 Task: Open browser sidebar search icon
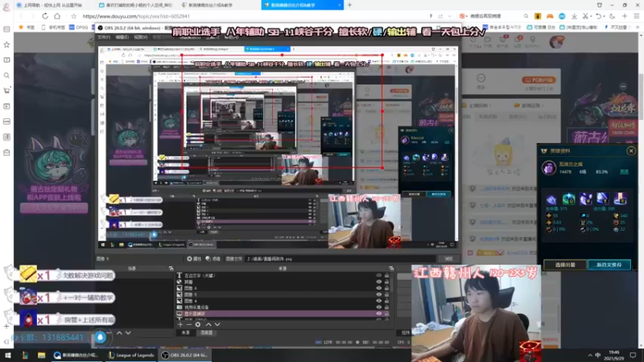click(x=6, y=76)
